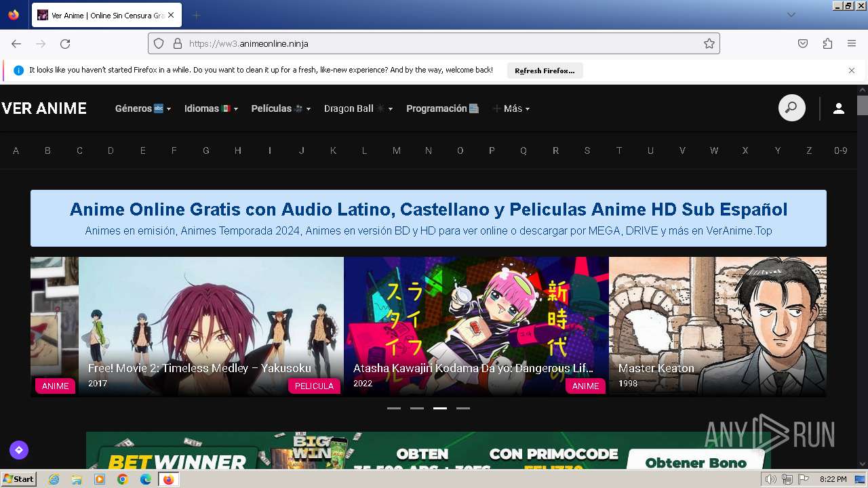Open the Extensions puzzle icon

coord(827,43)
